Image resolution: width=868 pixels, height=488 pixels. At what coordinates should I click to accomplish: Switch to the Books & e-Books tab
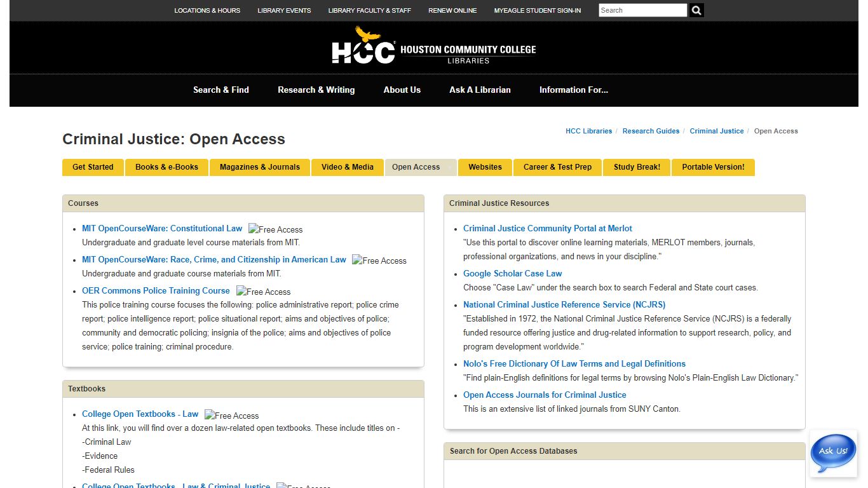(166, 167)
